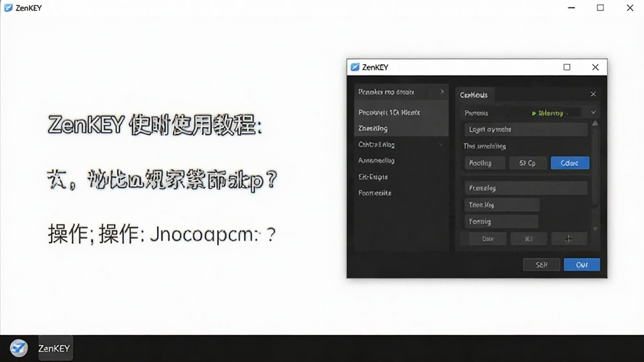Click the blue 'Our' confirm button
This screenshot has height=362, width=644.
pos(582,265)
